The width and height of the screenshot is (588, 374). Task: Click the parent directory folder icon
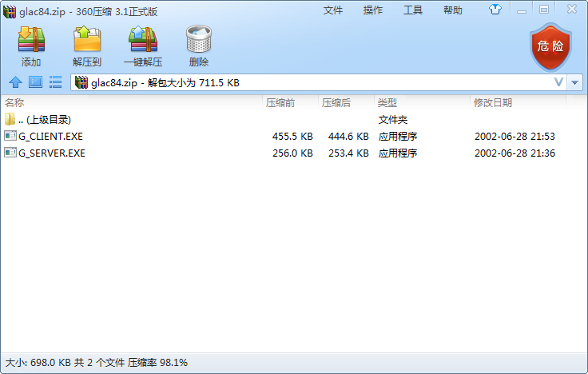[x=10, y=119]
